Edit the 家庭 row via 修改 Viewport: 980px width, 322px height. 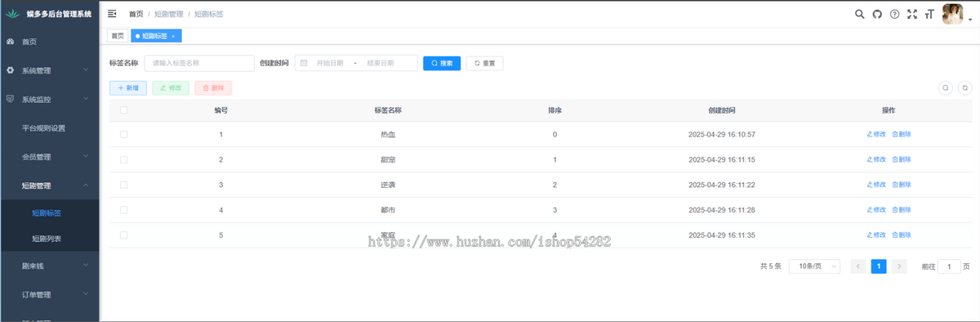876,235
